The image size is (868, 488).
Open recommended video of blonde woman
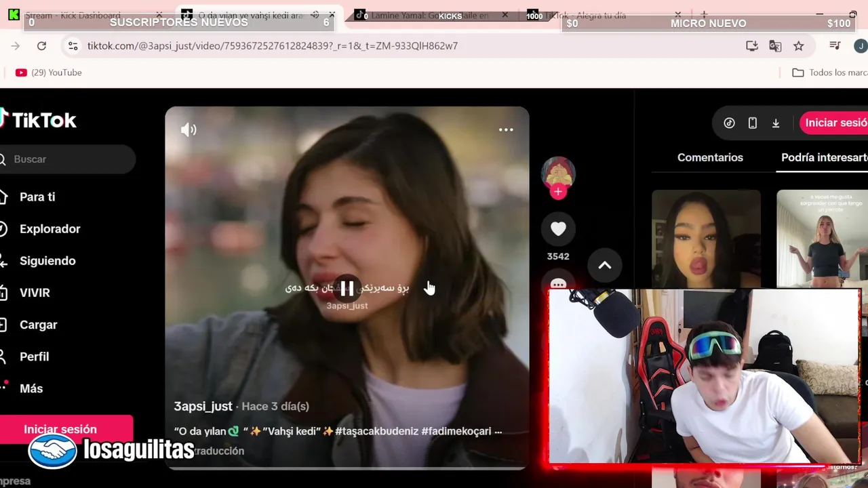pyautogui.click(x=822, y=239)
